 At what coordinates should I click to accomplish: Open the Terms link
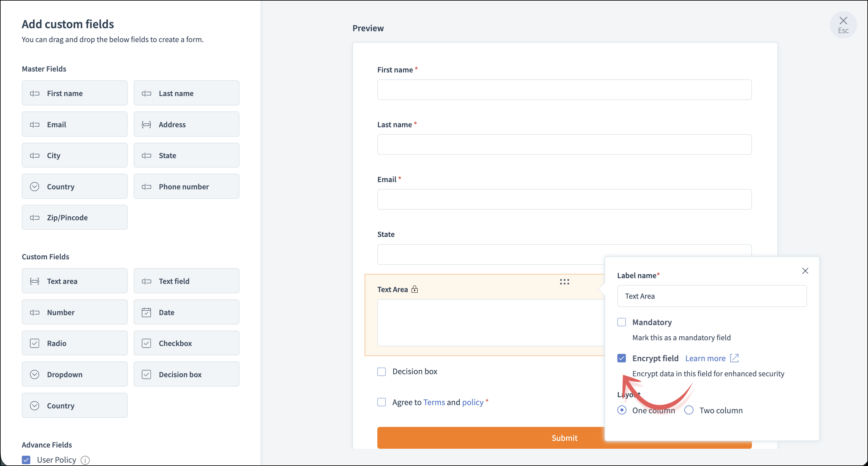click(x=434, y=402)
